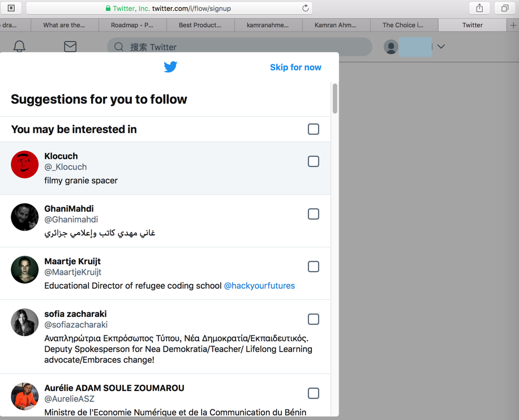Open Safari show all tabs icon

[505, 8]
